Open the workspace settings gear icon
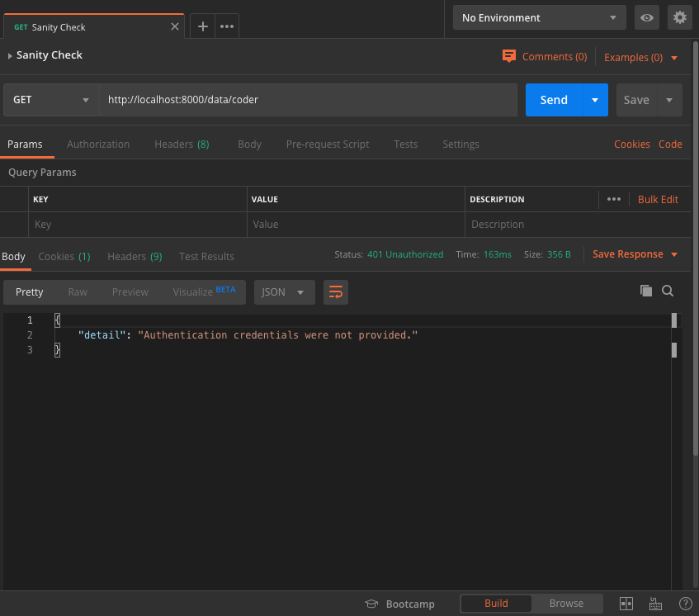The width and height of the screenshot is (699, 616). tap(680, 17)
